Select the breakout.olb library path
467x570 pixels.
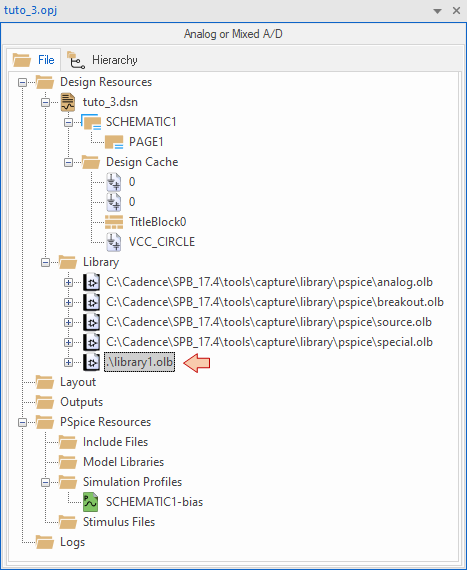275,302
